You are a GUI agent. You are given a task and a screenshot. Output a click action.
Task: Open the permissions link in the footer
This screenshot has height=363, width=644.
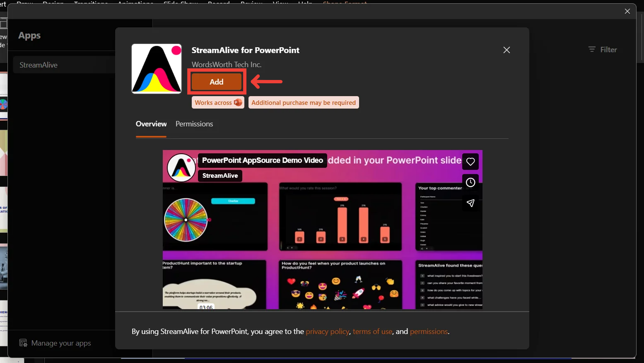click(x=429, y=332)
